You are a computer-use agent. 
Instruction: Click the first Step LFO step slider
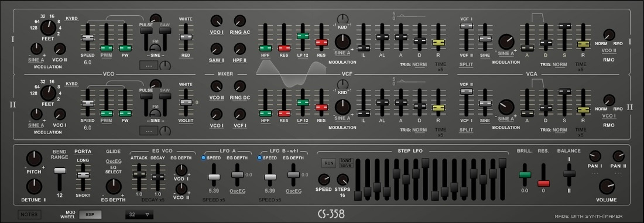(358, 195)
